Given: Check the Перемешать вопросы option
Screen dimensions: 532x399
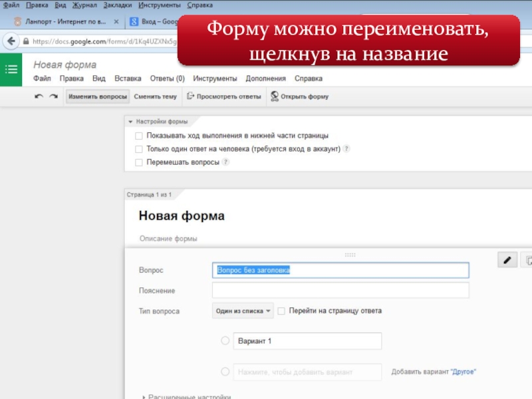Looking at the screenshot, I should coord(139,162).
